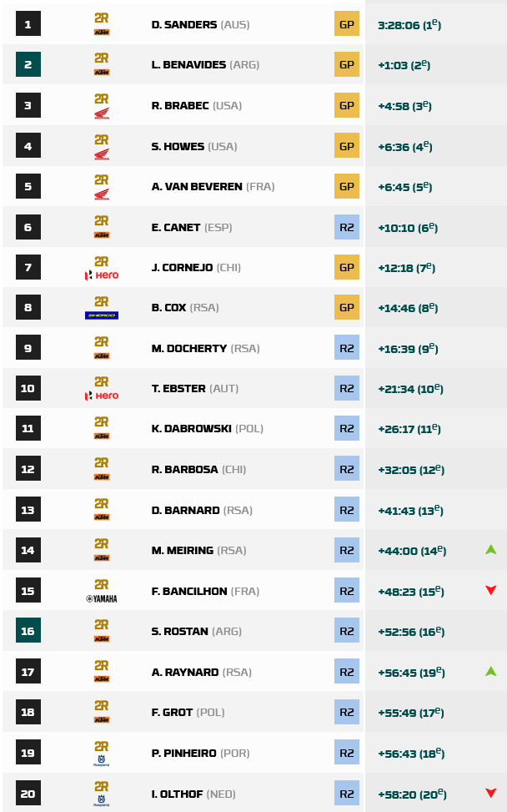Click the Sherco logo next to B. Cox
Image resolution: width=507 pixels, height=812 pixels.
102,315
